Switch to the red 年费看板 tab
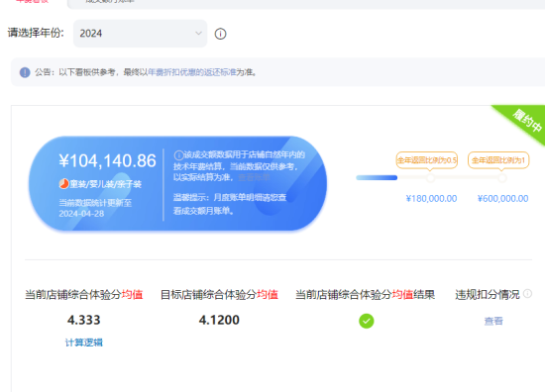This screenshot has height=392, width=545. [x=32, y=1]
